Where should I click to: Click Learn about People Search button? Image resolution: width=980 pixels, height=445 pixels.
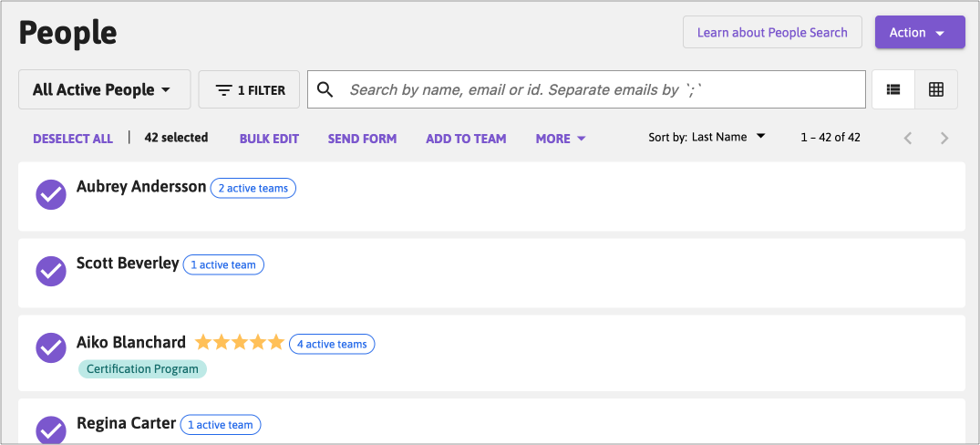click(x=772, y=33)
